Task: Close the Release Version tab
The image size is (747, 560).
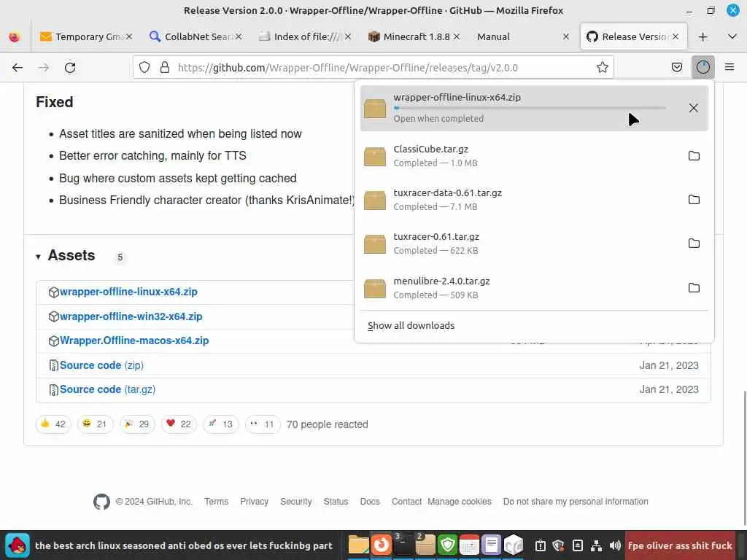Action: point(676,36)
